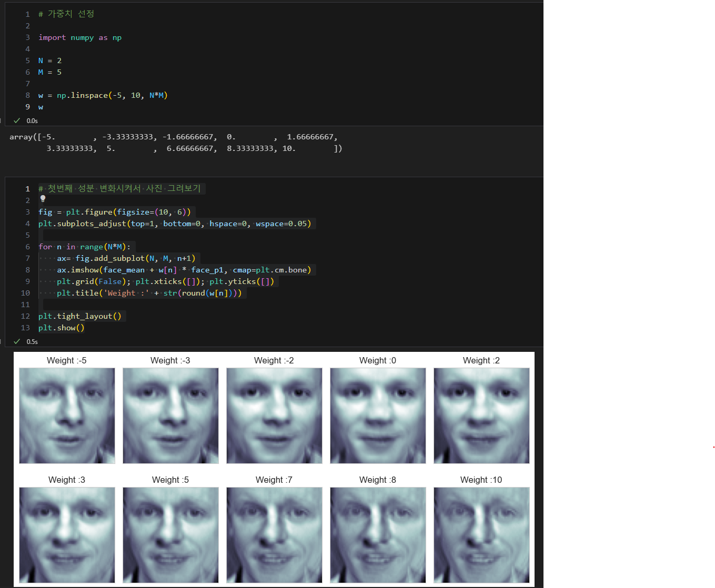
Task: Click the 'Weight :10' plot title
Action: pos(481,480)
